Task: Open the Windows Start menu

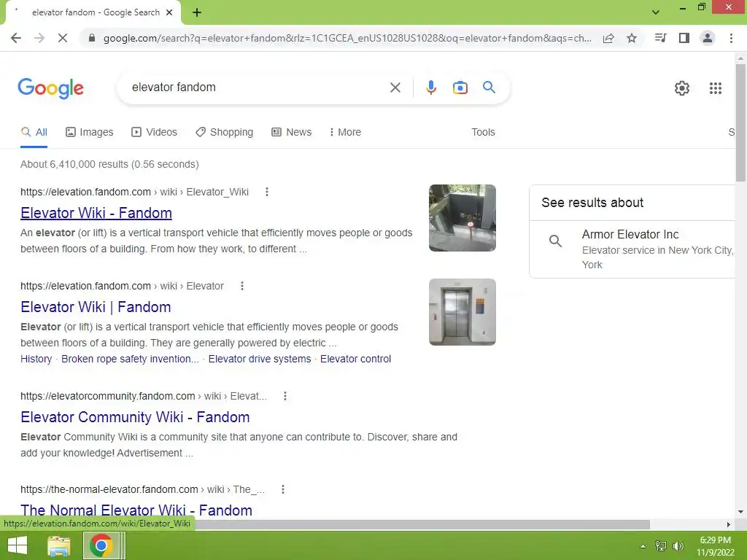Action: [18, 545]
